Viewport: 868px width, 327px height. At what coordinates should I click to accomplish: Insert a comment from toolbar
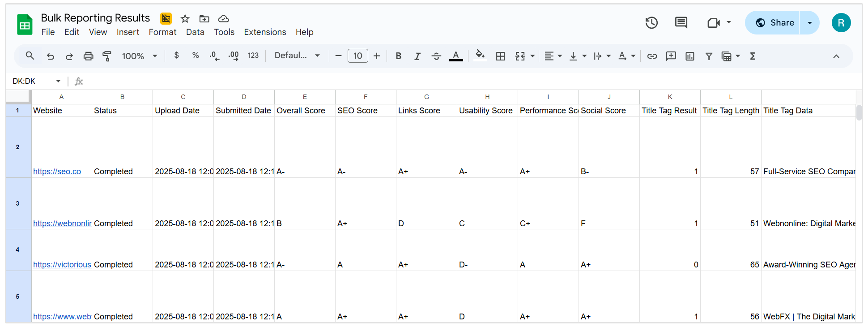671,56
